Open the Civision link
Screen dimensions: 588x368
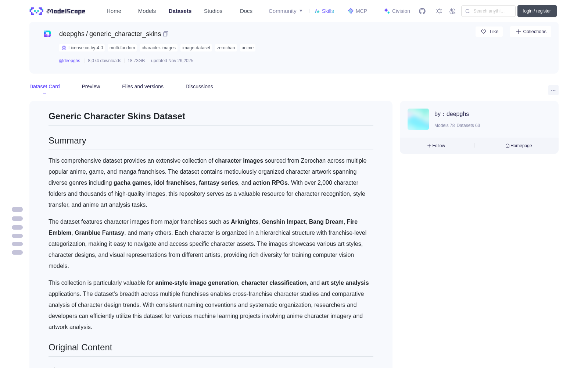tap(397, 11)
